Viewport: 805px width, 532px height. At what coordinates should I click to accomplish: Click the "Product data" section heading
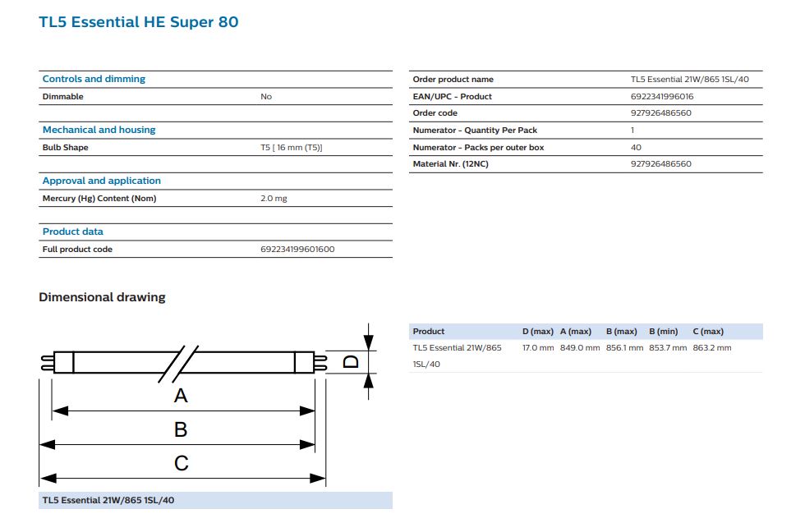[73, 232]
